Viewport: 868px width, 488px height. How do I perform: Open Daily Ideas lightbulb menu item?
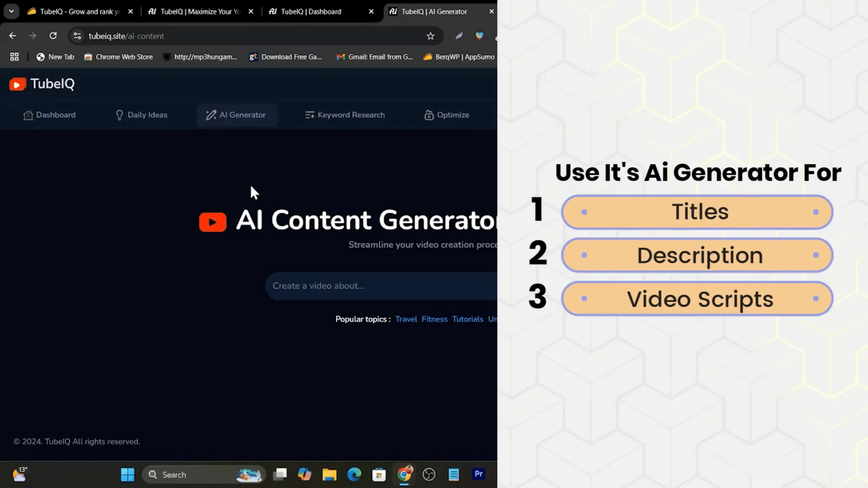click(141, 115)
